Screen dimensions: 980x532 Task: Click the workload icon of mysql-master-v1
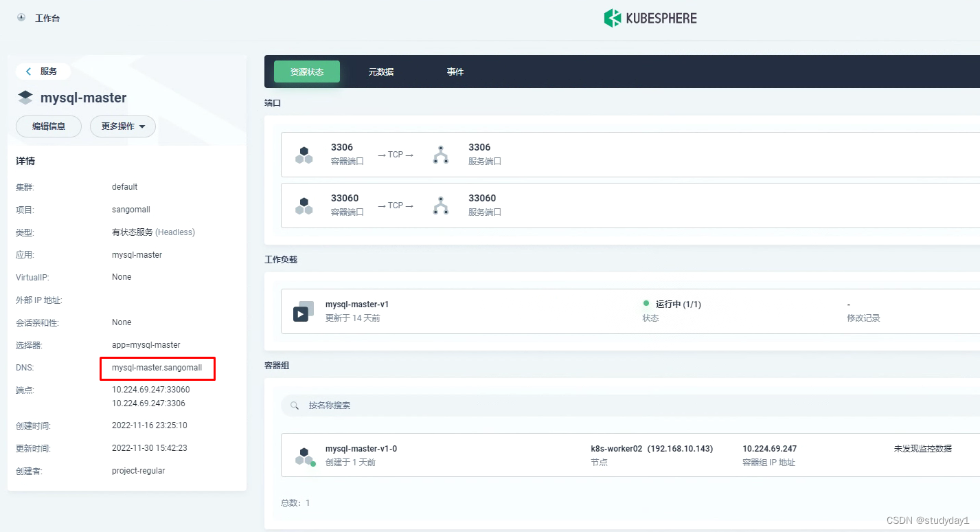click(x=303, y=311)
